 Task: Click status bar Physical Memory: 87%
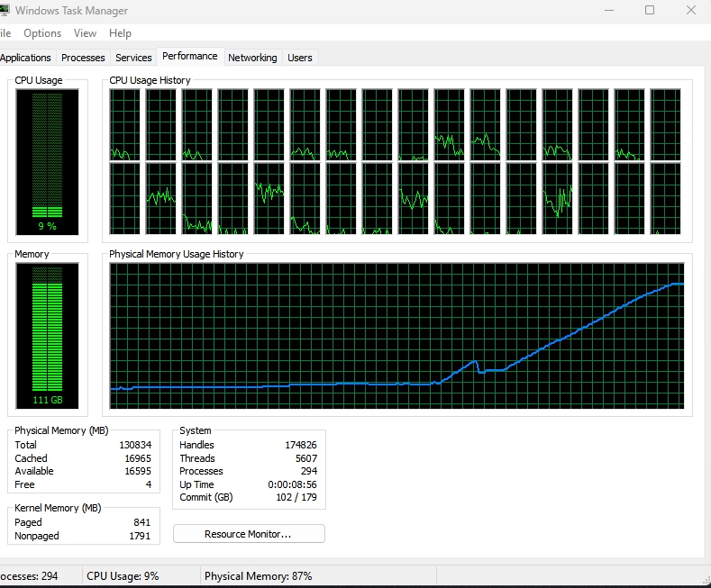click(x=258, y=576)
